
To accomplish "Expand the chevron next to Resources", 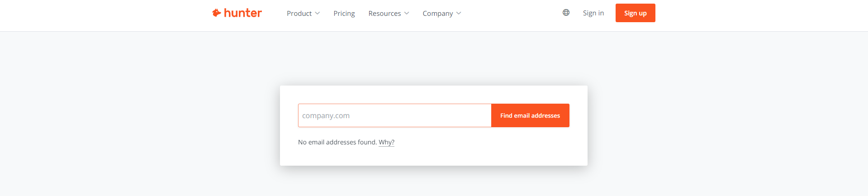I will point(407,13).
